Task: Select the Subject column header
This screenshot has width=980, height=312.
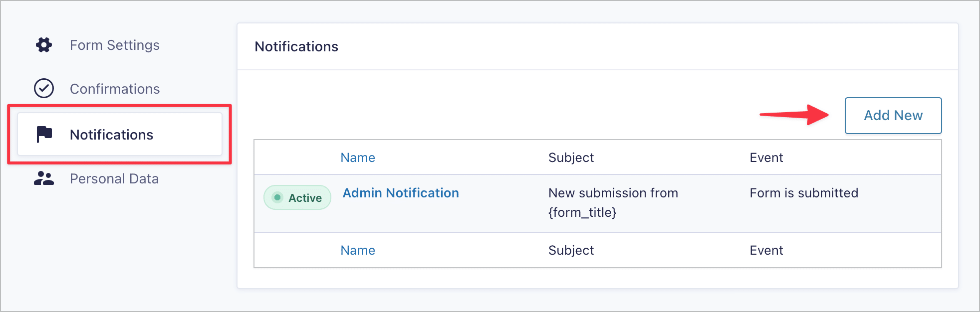Action: tap(571, 157)
